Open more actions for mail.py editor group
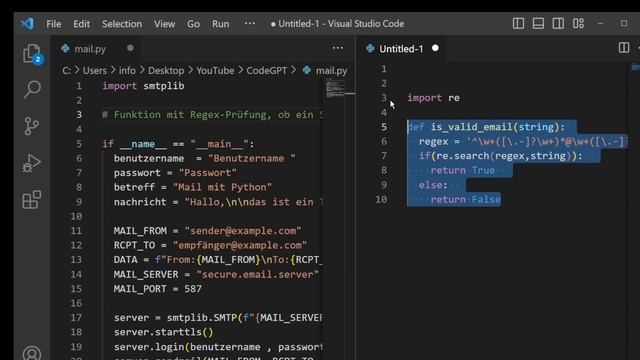The height and width of the screenshot is (360, 640). 338,48
